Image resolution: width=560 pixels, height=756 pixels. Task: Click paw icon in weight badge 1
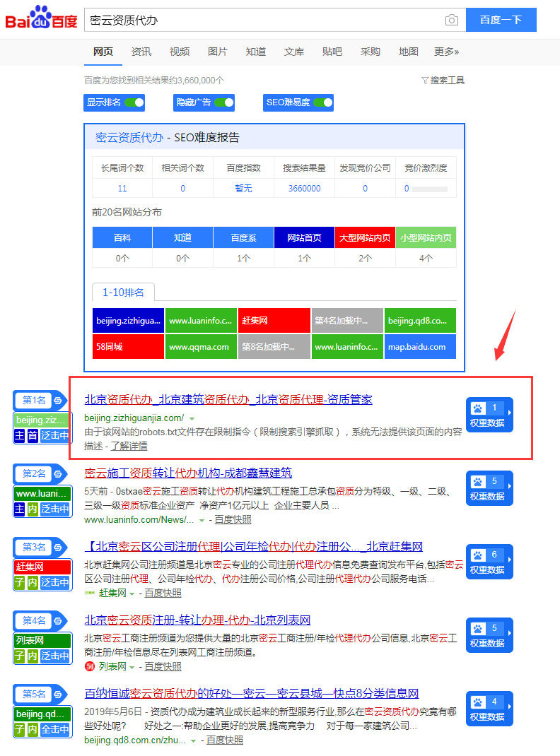(477, 408)
